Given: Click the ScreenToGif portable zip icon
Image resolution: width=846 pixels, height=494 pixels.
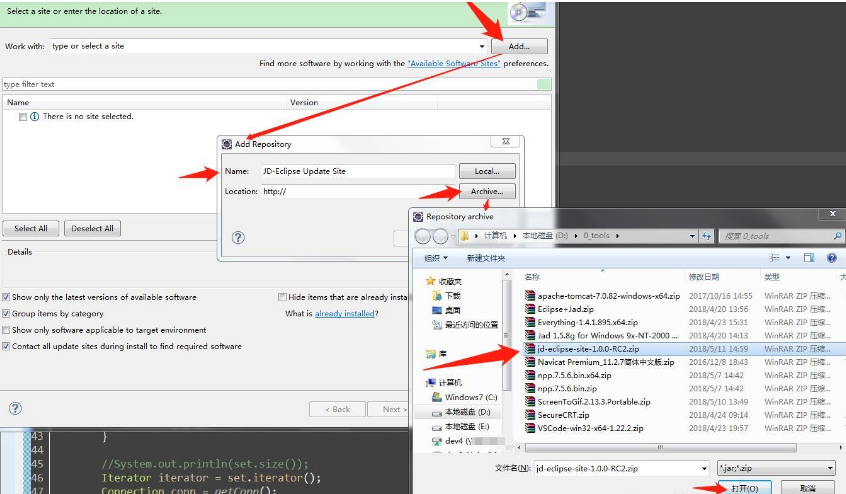Looking at the screenshot, I should (x=530, y=402).
